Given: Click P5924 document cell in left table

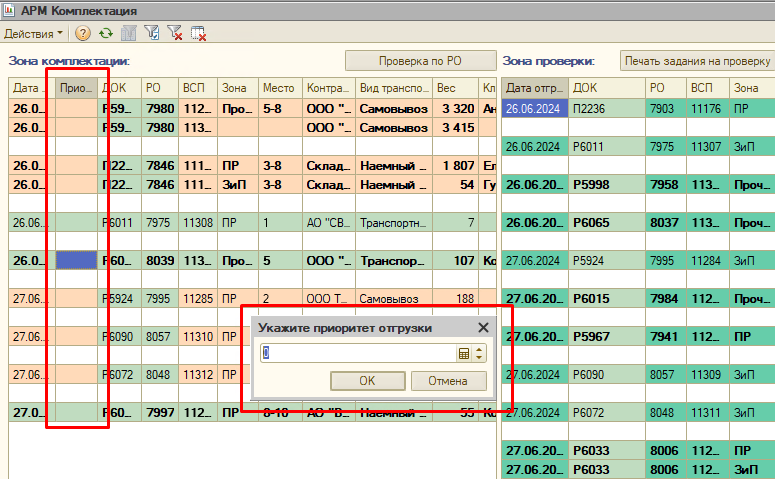Looking at the screenshot, I should point(119,299).
